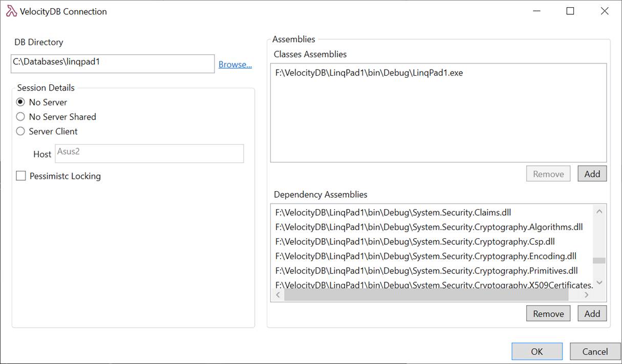
Task: Click the dependency list scroll down arrow
Action: 599,283
